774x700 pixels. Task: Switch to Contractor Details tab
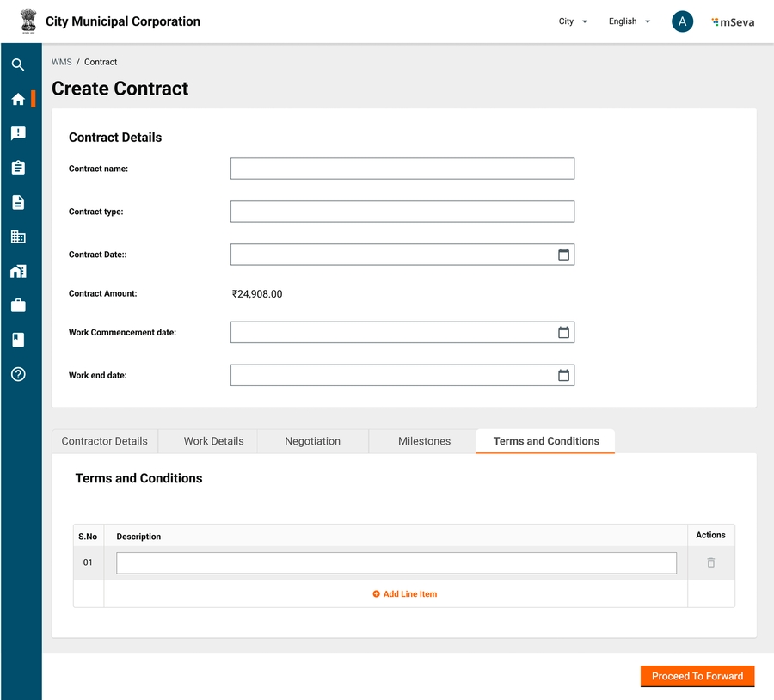[105, 441]
